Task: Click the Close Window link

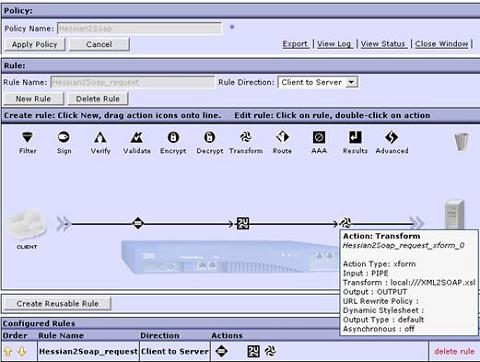Action: tap(441, 44)
